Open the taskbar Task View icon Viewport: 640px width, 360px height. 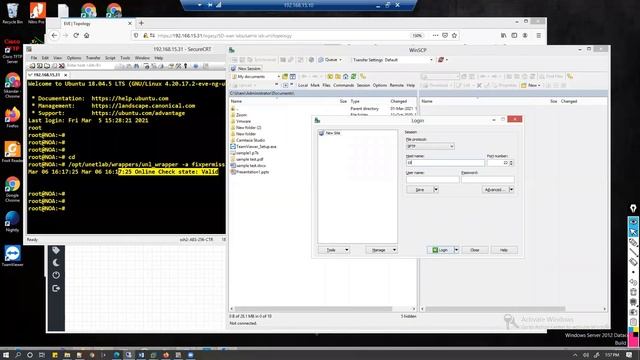[x=42, y=355]
